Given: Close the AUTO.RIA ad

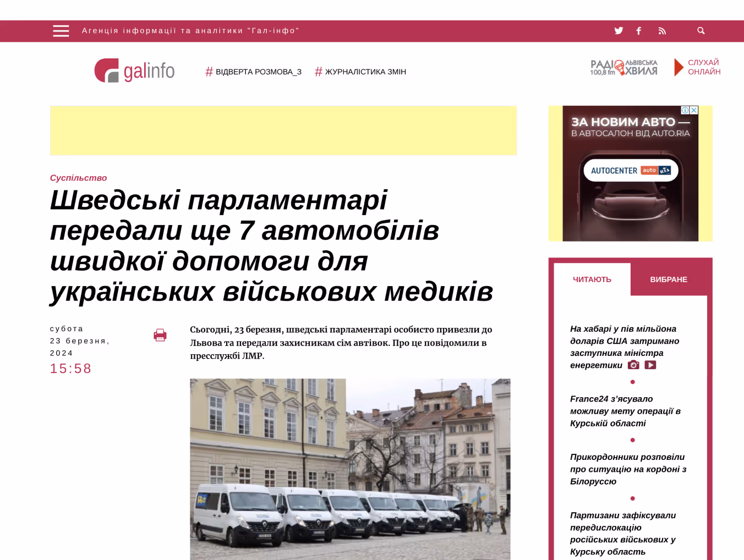Looking at the screenshot, I should pos(694,110).
